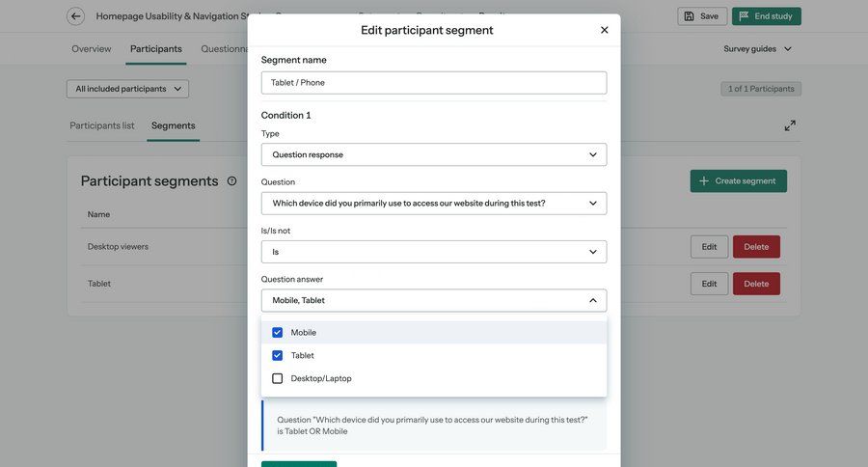The image size is (868, 467).
Task: Click the Segment name input field
Action: pyautogui.click(x=434, y=83)
